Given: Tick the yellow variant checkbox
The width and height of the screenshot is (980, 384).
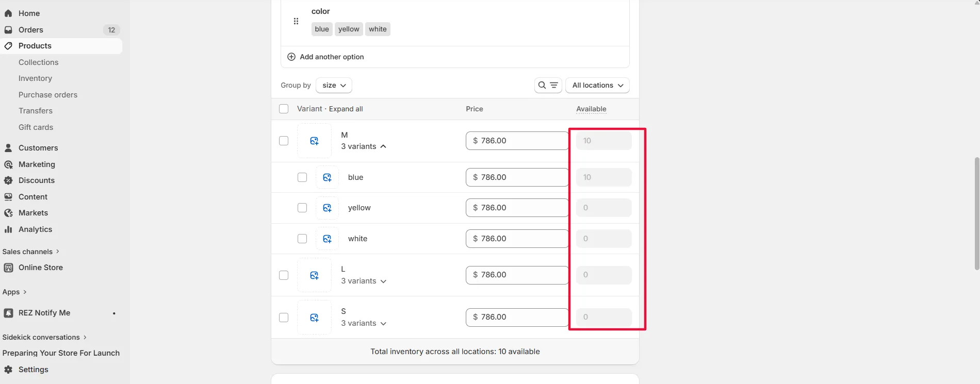Looking at the screenshot, I should point(302,208).
